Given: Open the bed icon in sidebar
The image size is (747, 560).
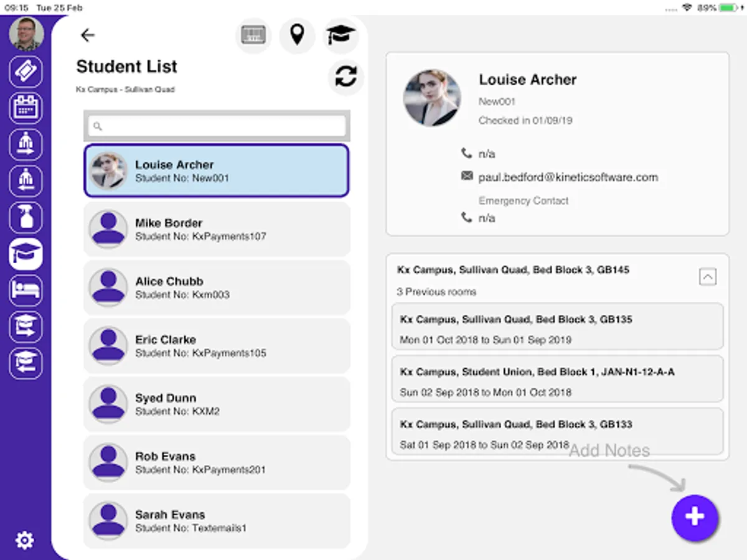Looking at the screenshot, I should (x=26, y=290).
